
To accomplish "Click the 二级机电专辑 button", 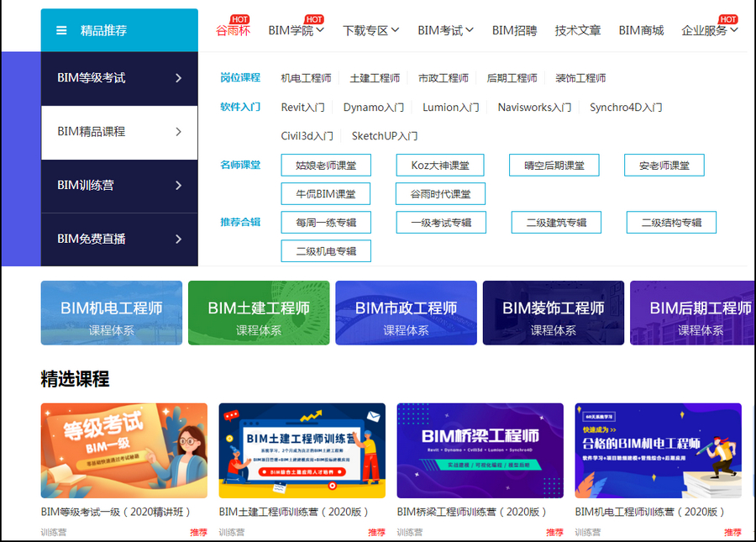I will 326,250.
